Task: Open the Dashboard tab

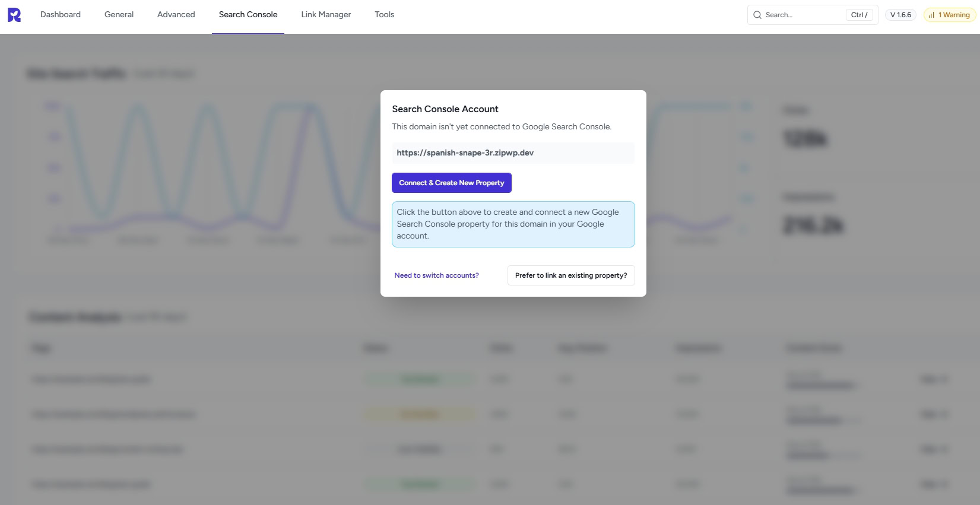Action: click(61, 15)
